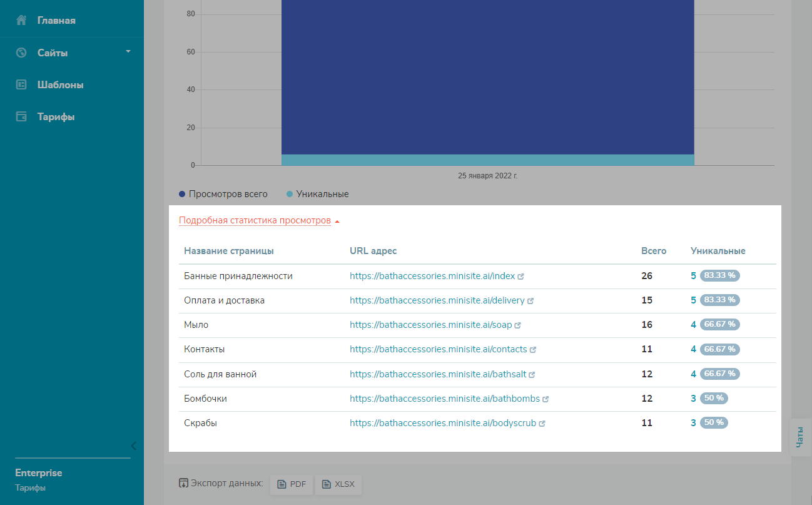The image size is (812, 505).
Task: Click the dark blue total views bar
Action: [x=487, y=75]
